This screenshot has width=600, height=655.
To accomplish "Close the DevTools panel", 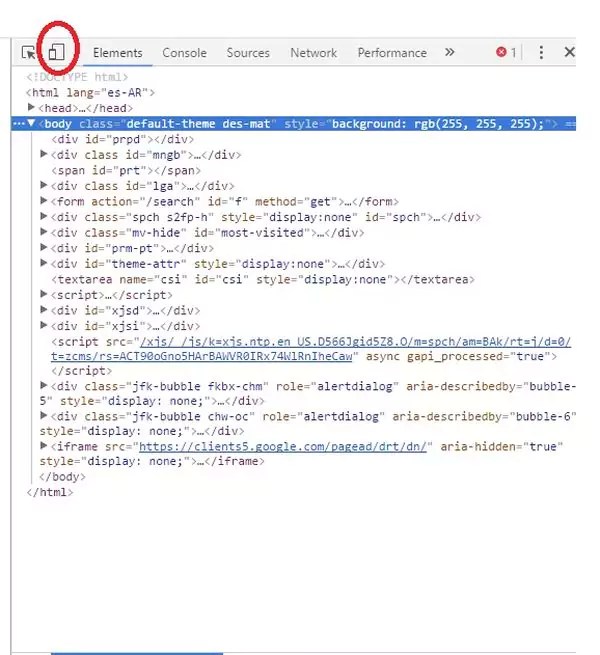I will pos(569,52).
